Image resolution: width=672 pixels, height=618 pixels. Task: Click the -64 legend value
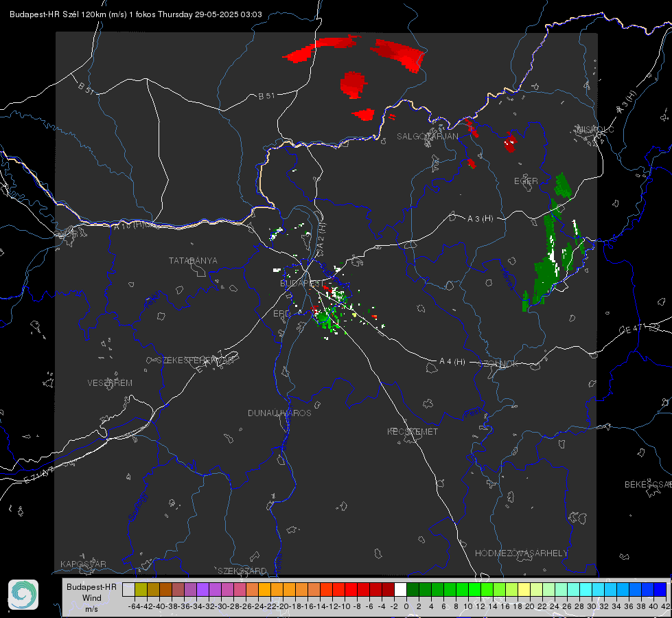tap(134, 606)
